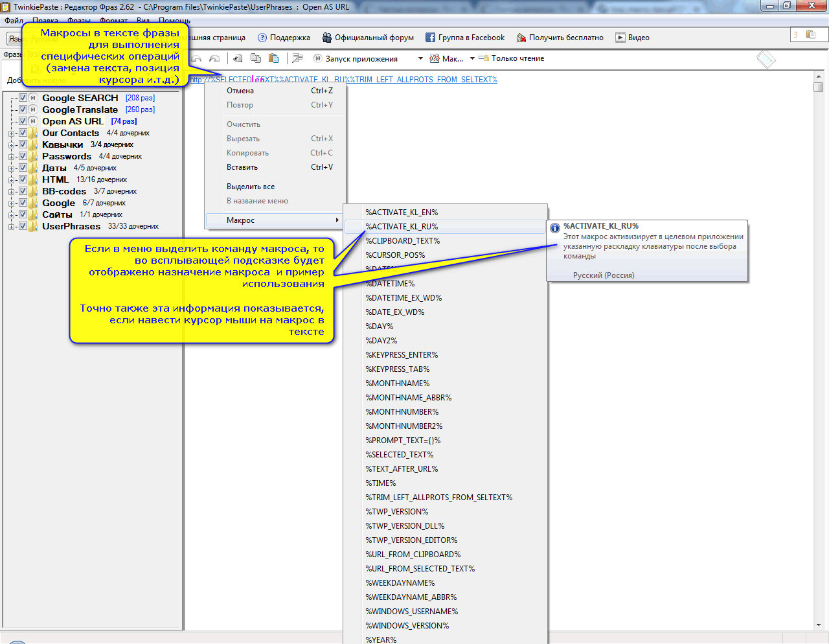Open the Файл menu
Image resolution: width=829 pixels, height=644 pixels.
pos(14,21)
